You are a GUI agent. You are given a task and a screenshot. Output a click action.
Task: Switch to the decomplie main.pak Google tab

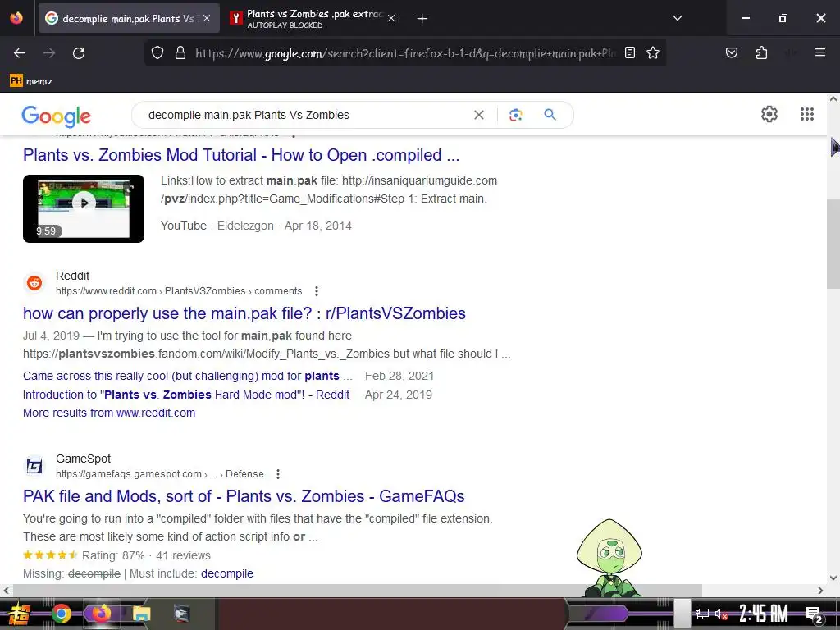click(x=129, y=18)
